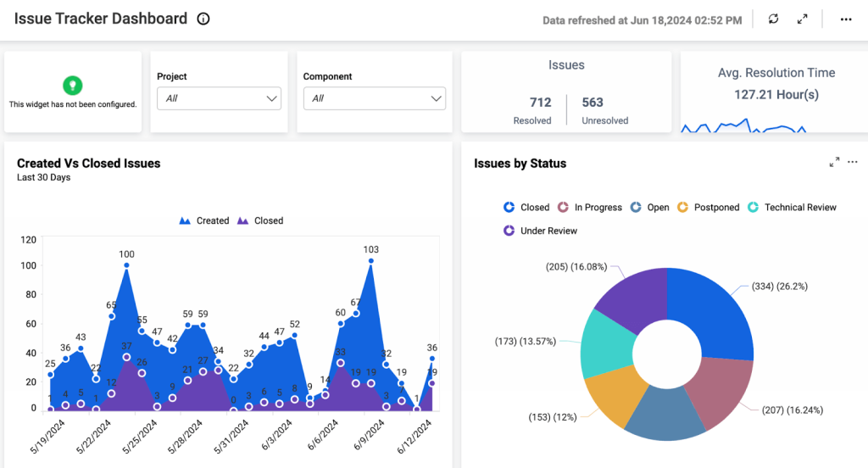Click the Avg. Resolution Time sparkline

743,126
